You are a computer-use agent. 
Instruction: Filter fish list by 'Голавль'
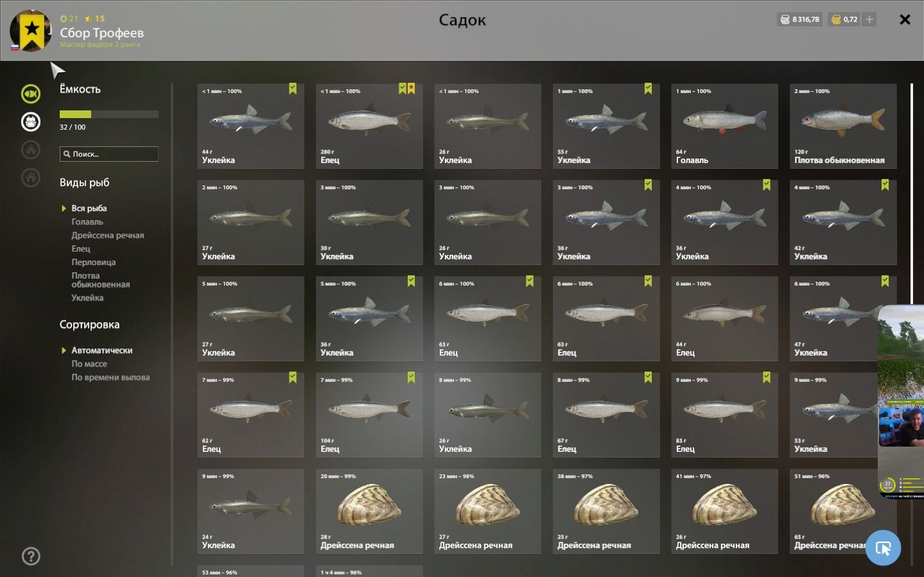pyautogui.click(x=87, y=222)
